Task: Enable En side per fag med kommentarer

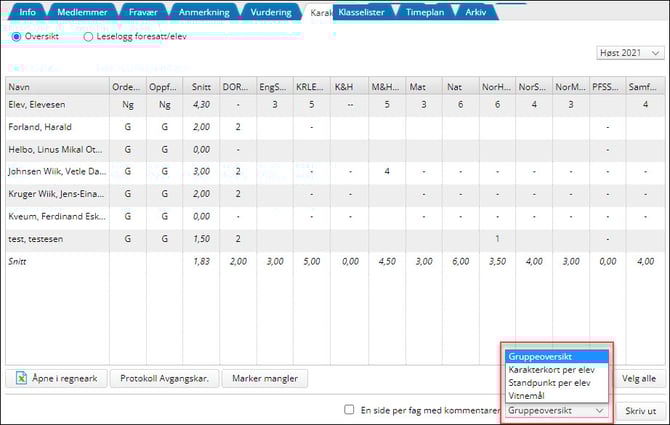Action: [x=349, y=410]
